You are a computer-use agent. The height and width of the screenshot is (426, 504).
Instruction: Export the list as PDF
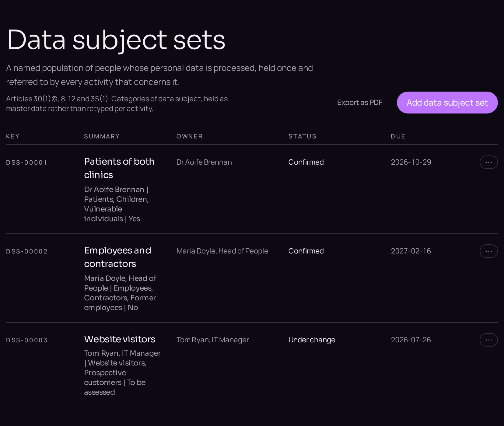tap(359, 103)
